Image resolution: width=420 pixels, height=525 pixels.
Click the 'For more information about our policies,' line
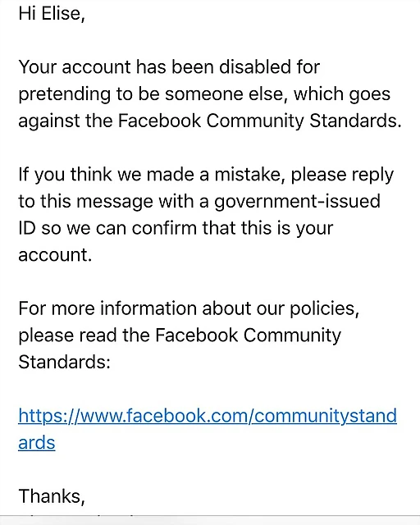coord(189,308)
